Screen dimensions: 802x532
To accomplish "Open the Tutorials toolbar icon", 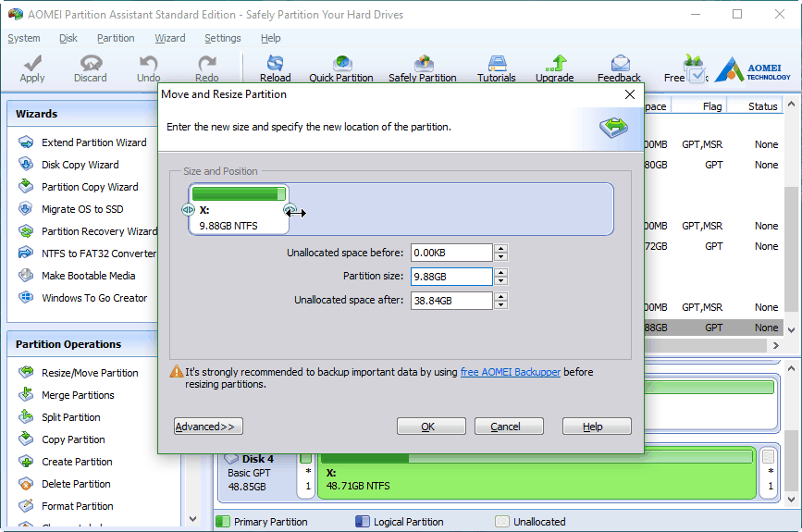I will 496,68.
